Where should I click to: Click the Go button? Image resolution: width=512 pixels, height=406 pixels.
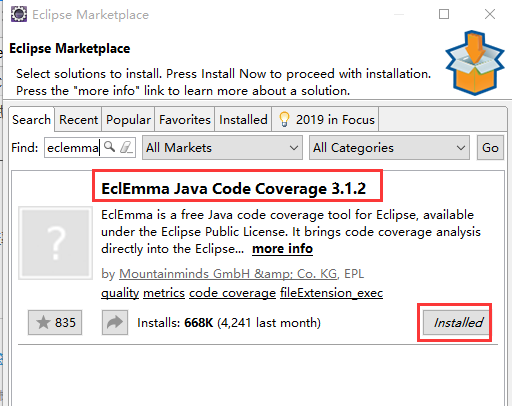point(490,147)
